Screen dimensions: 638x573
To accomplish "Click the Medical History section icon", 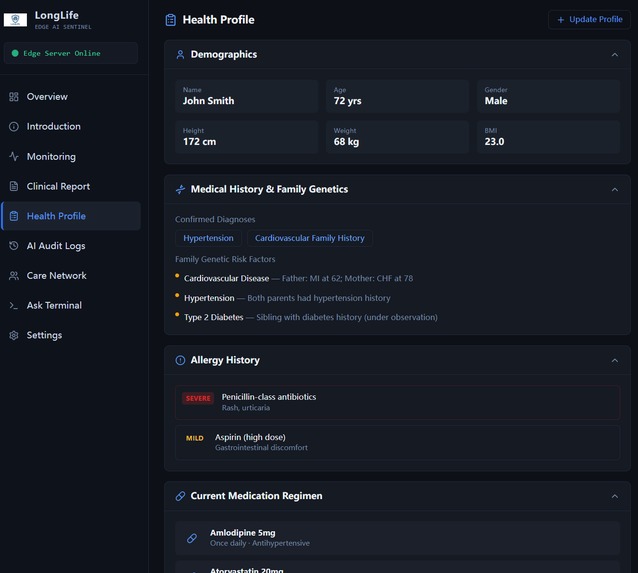I will [x=180, y=189].
